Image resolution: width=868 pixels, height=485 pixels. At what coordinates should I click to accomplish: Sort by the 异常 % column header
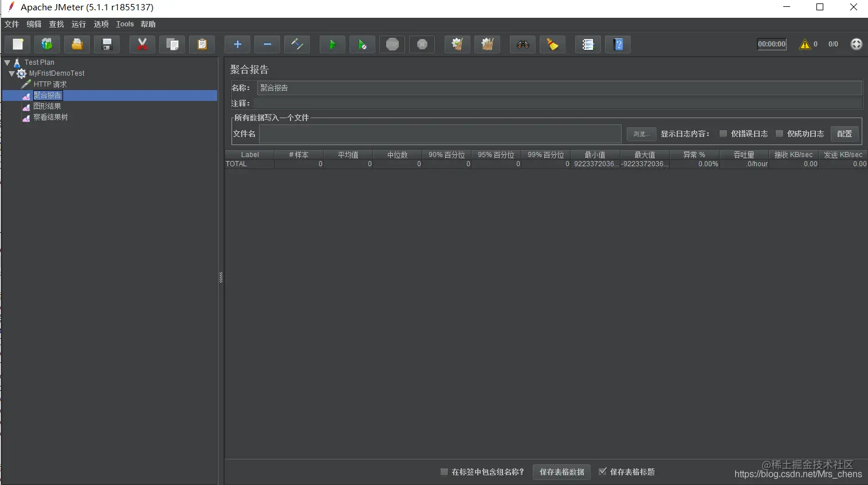coord(694,155)
